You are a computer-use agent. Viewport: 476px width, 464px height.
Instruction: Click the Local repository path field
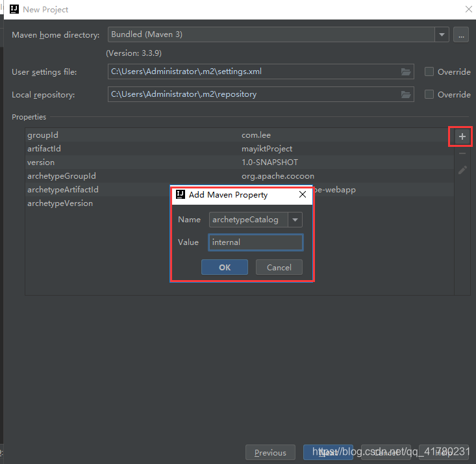pos(261,94)
